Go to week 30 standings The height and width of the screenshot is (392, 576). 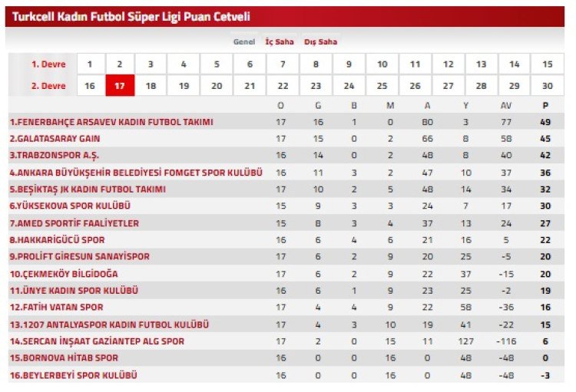click(x=547, y=86)
